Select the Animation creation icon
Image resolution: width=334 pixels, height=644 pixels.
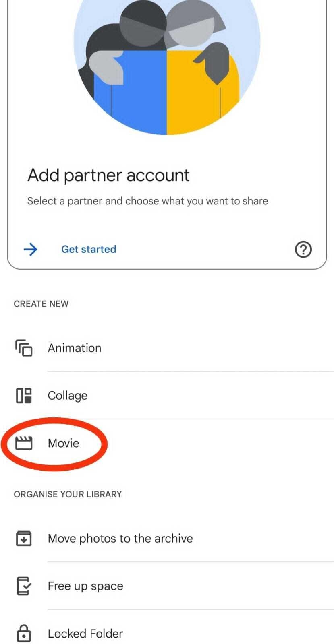tap(24, 348)
